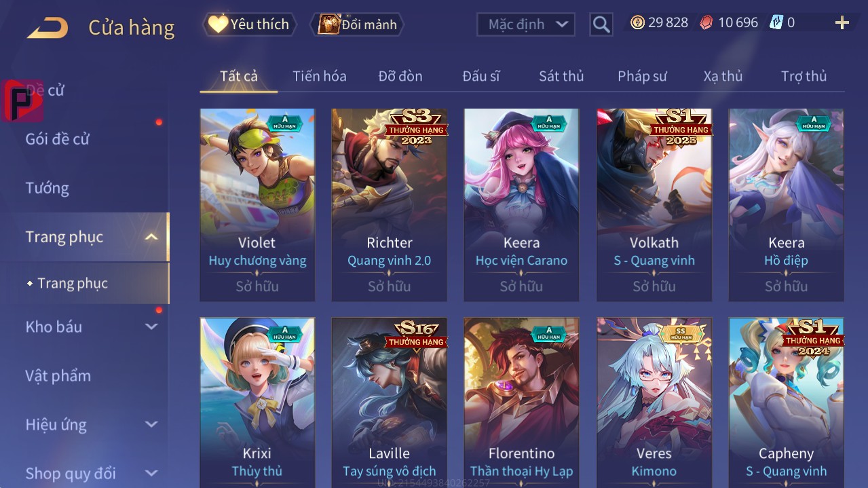Tap the plus icon to add currency

(842, 23)
